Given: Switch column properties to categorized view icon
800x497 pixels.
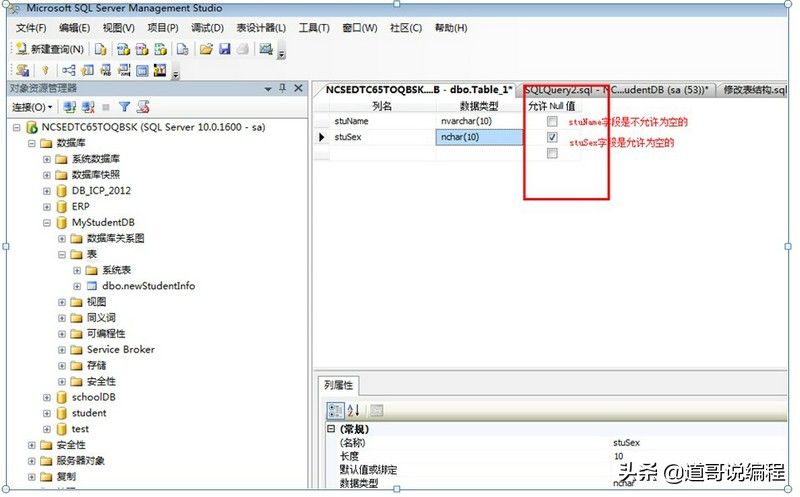Looking at the screenshot, I should 337,410.
